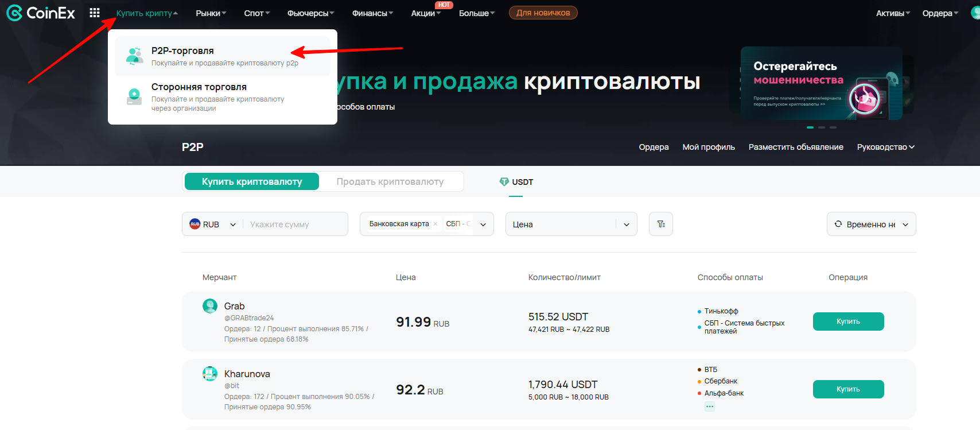Open the filter funnel icon
The height and width of the screenshot is (430, 980).
[x=661, y=224]
